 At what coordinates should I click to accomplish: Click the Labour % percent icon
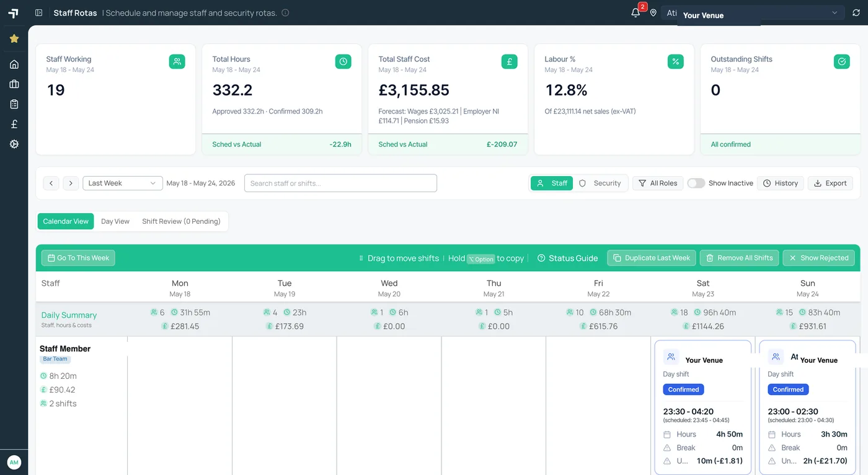tap(675, 61)
